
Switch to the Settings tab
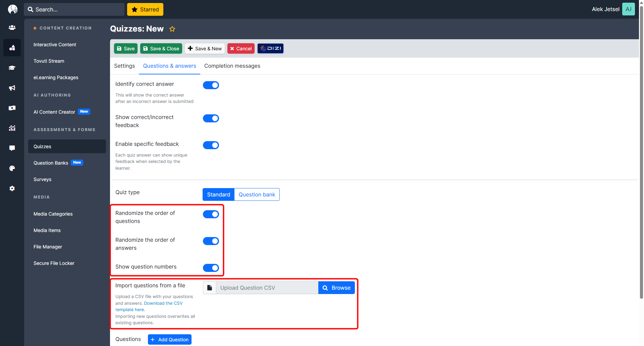pyautogui.click(x=124, y=66)
